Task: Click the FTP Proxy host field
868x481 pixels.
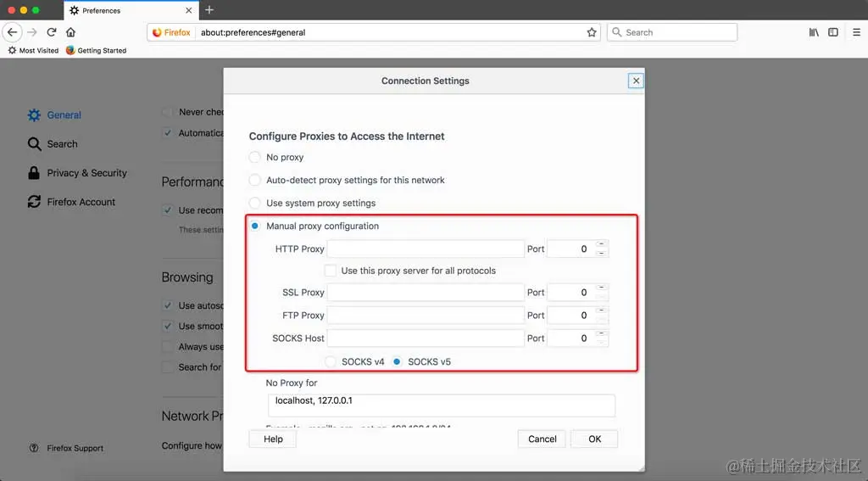Action: click(x=426, y=316)
